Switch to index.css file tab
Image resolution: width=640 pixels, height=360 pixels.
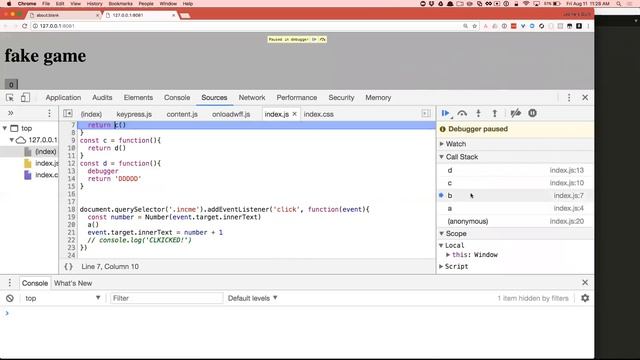point(318,114)
